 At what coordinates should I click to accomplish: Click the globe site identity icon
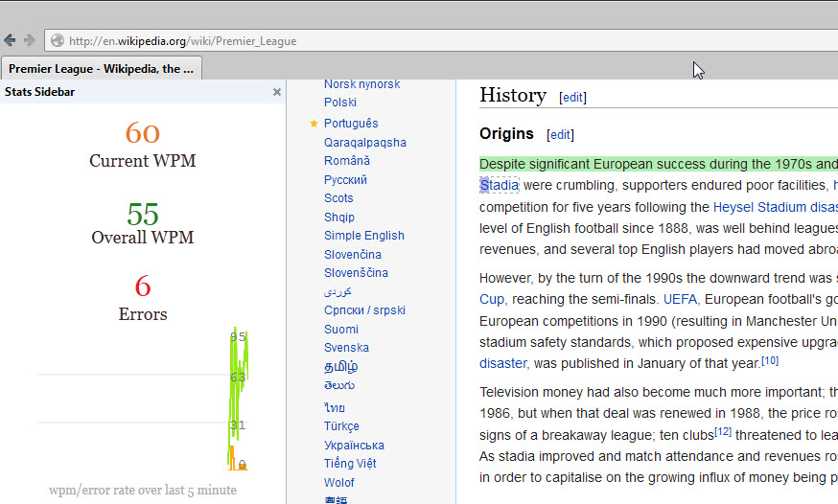[x=58, y=40]
